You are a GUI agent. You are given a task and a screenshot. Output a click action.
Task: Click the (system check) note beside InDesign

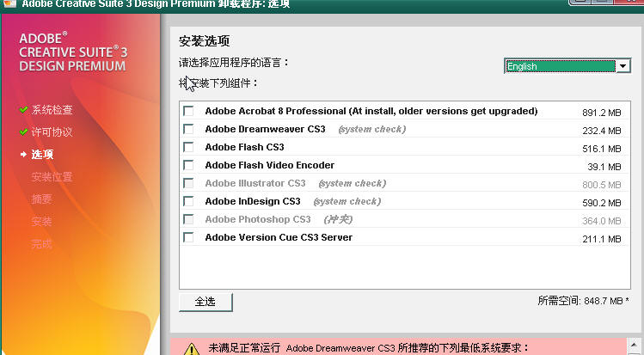coord(347,201)
